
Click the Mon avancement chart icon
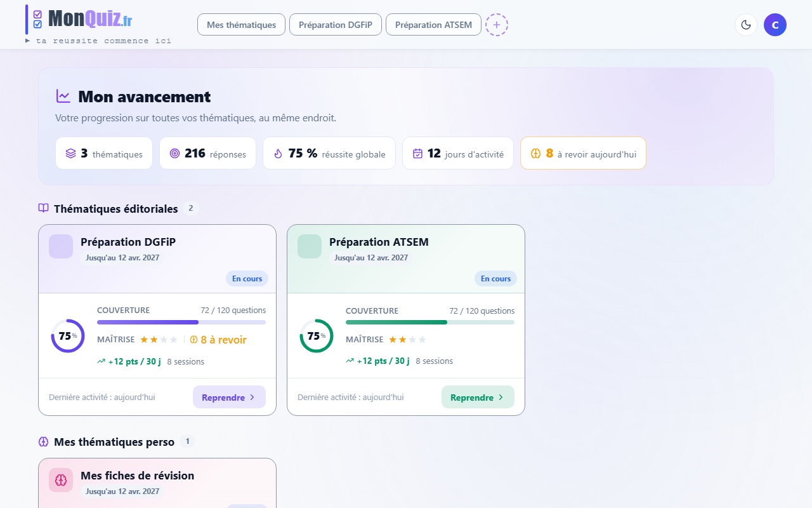pos(63,97)
